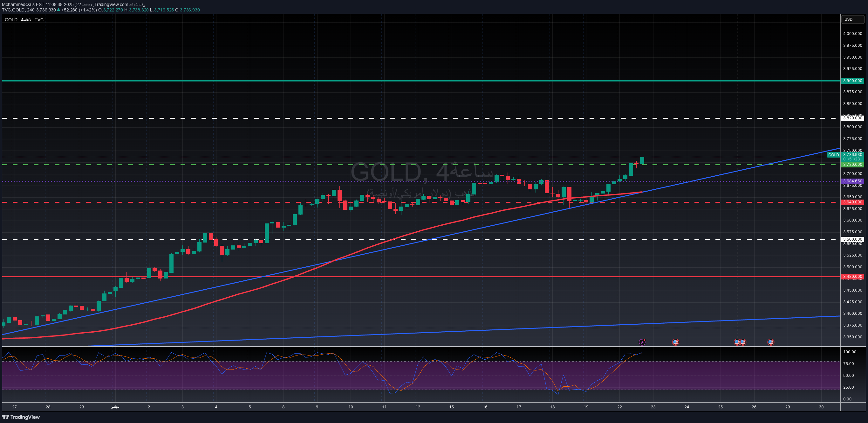
Task: Click the white 3,560.000 price label
Action: [852, 239]
